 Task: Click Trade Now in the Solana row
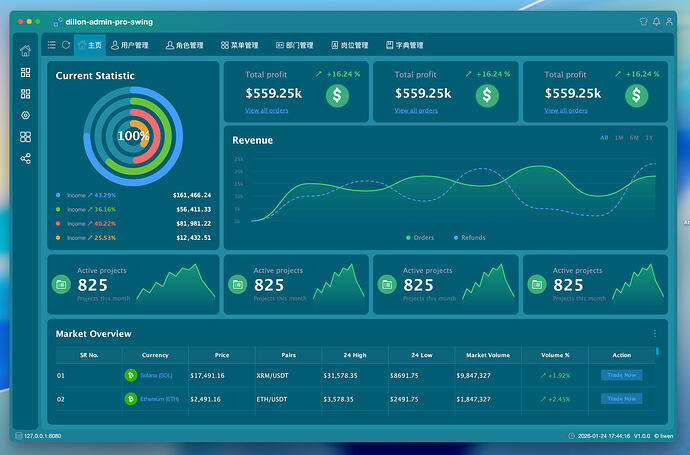pyautogui.click(x=622, y=375)
